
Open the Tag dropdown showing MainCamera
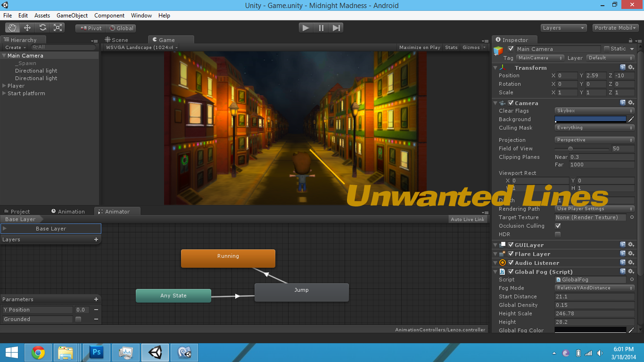coord(540,58)
